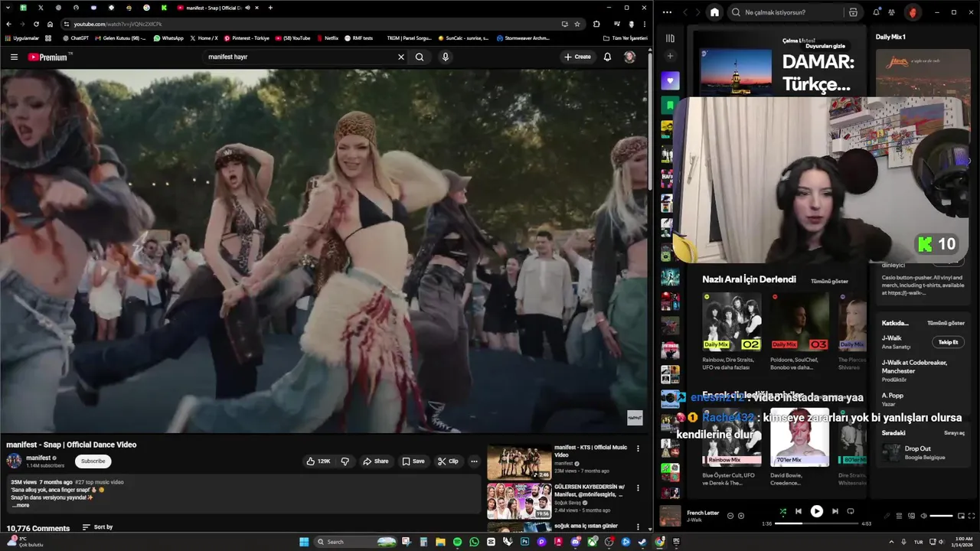Open the YouTube guide hamburger menu
The image size is (980, 551).
pos(14,57)
